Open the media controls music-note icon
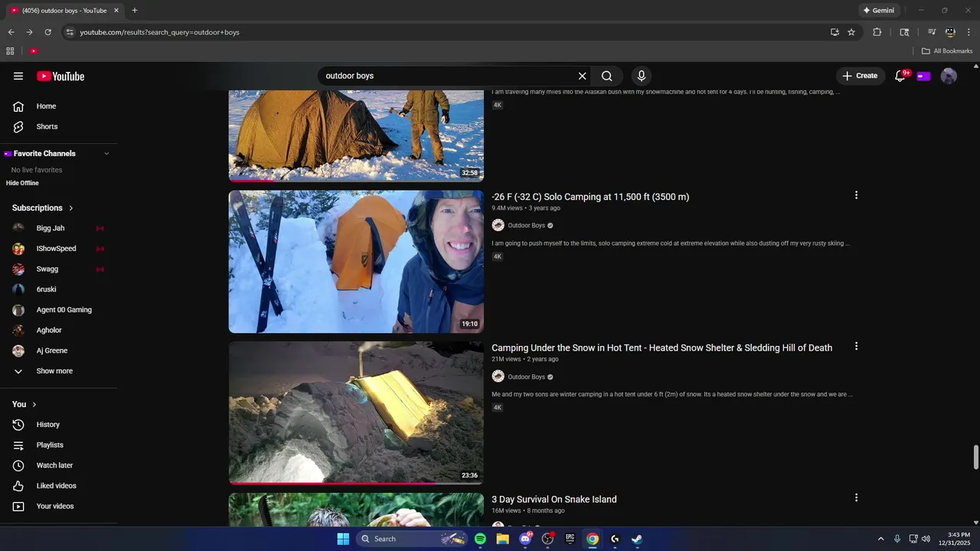 click(x=932, y=32)
